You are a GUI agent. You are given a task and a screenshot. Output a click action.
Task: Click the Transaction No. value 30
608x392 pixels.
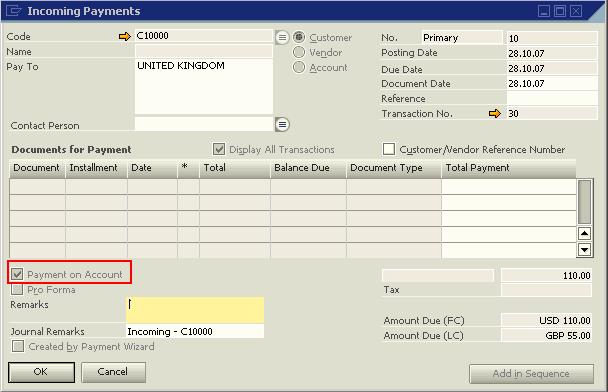552,113
